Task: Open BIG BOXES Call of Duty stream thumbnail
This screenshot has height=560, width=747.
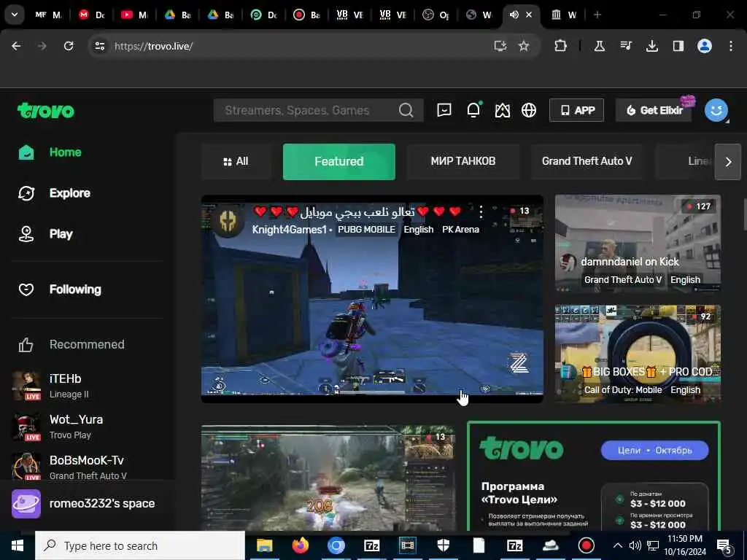Action: click(x=638, y=354)
